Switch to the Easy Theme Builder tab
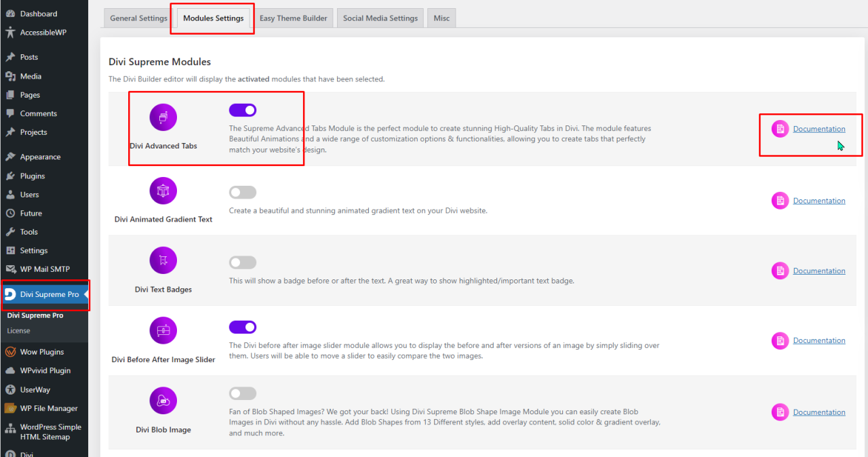868x457 pixels. [x=293, y=18]
